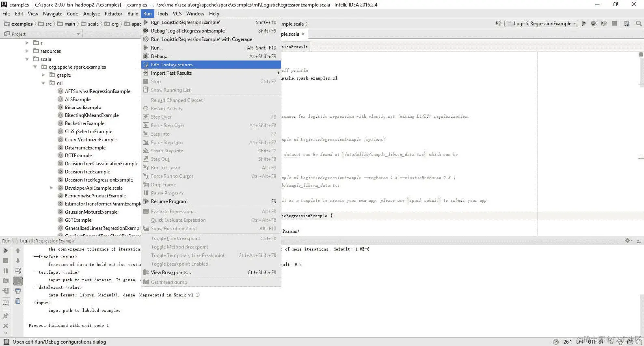644x346 pixels.
Task: Select Edit Configurations menu entry
Action: click(x=211, y=65)
